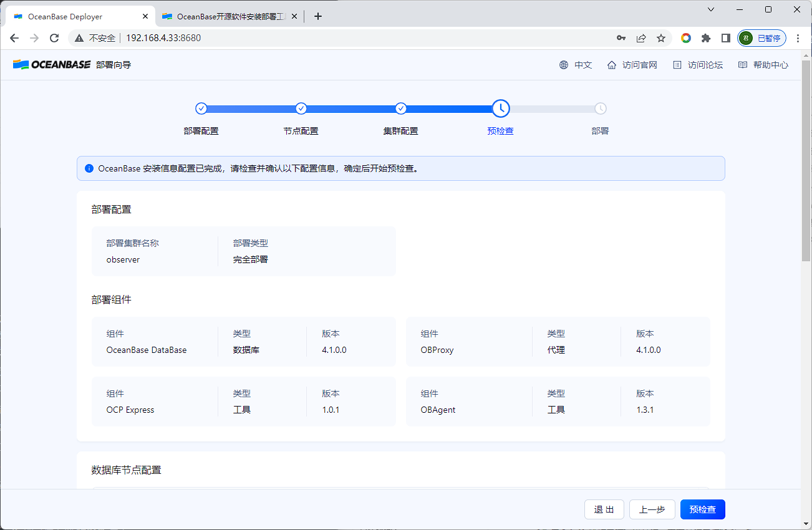This screenshot has height=530, width=812.
Task: Click the OCP Express version 1.0.1
Action: pos(331,410)
